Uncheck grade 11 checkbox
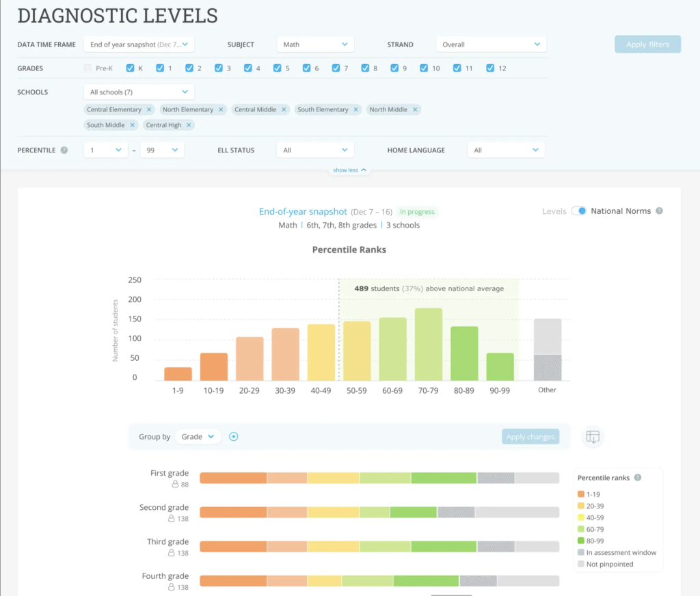The height and width of the screenshot is (596, 700). [x=457, y=68]
